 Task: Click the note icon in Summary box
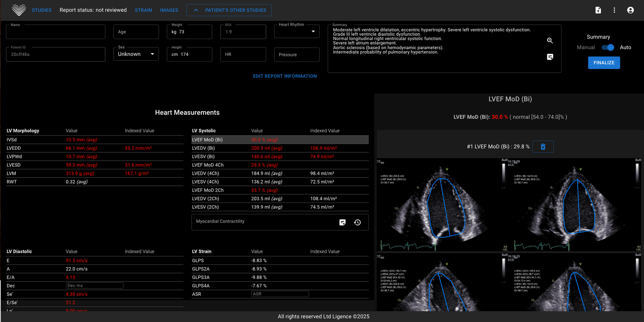550,57
